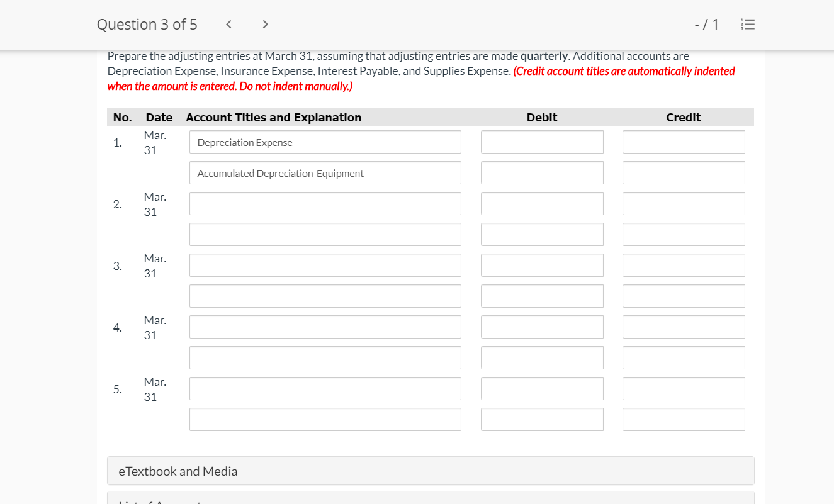Click the 'Credit' column header
Screen dimensions: 834x504
tap(684, 117)
